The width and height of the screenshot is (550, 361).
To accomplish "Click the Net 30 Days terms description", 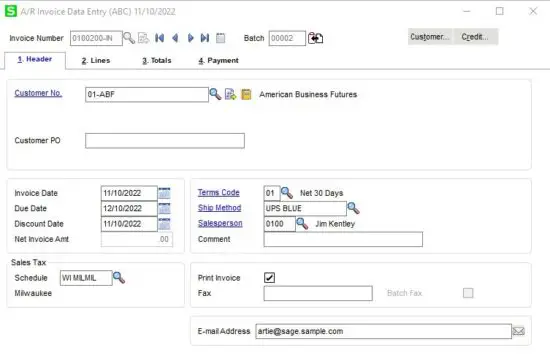I will (x=321, y=193).
